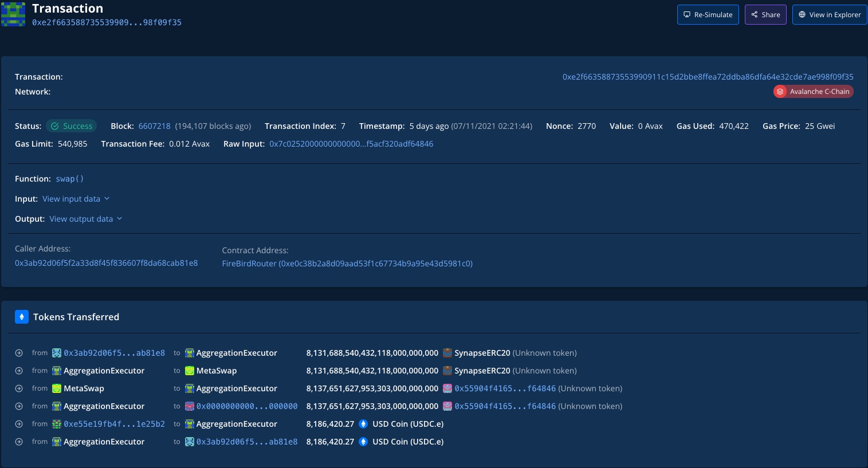Expand View input data

[x=76, y=199]
